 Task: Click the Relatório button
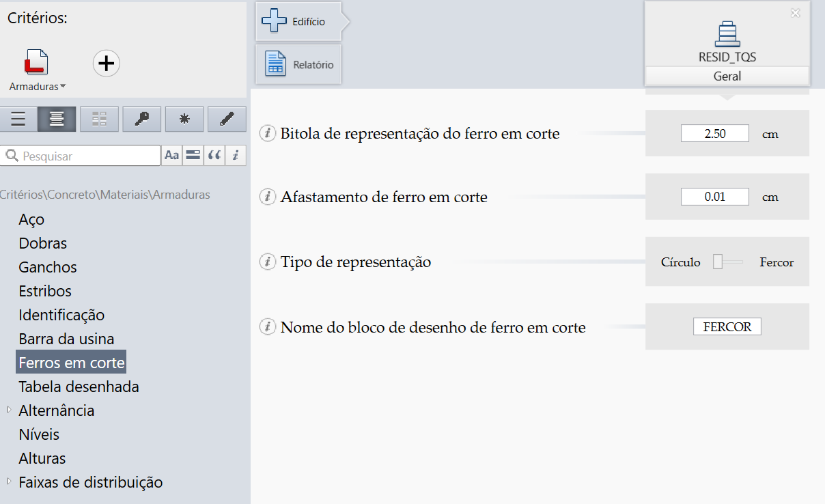[298, 65]
